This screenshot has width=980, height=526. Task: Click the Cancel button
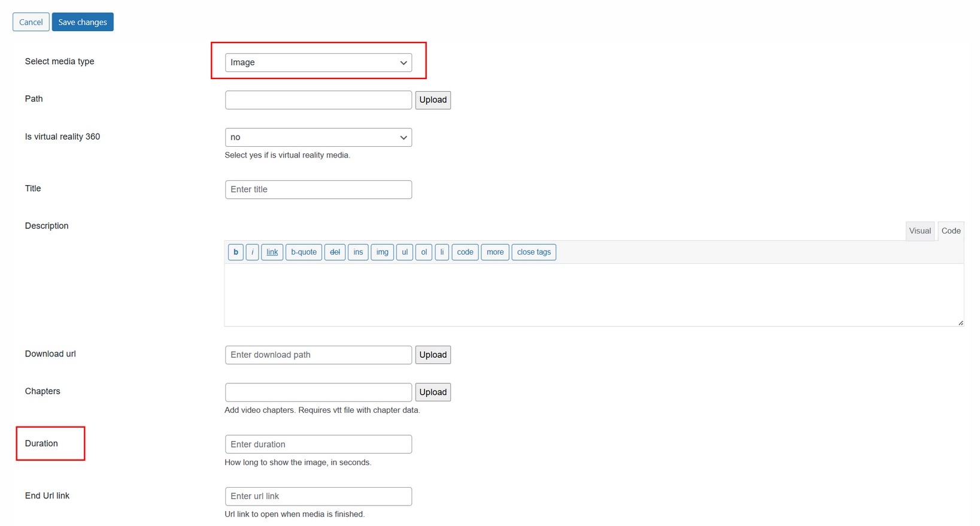point(31,22)
